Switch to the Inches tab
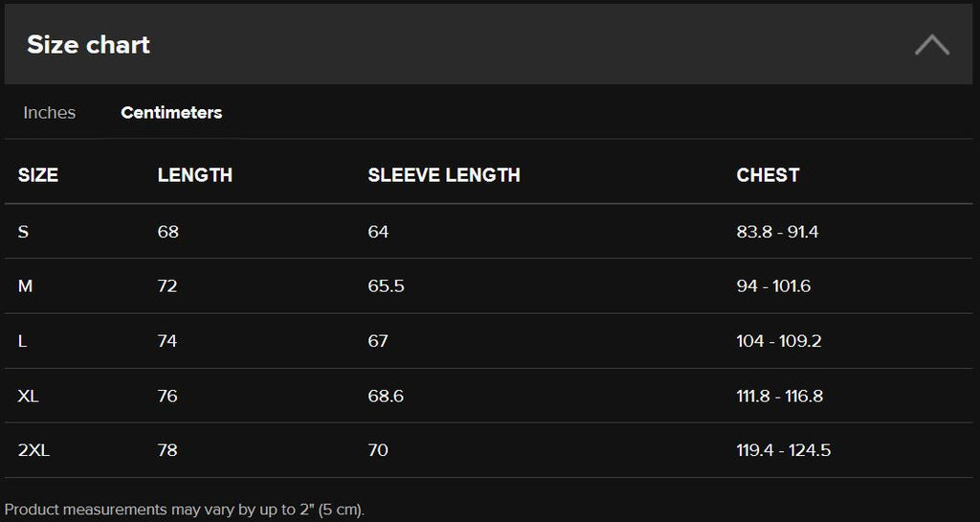This screenshot has height=522, width=980. pyautogui.click(x=50, y=112)
